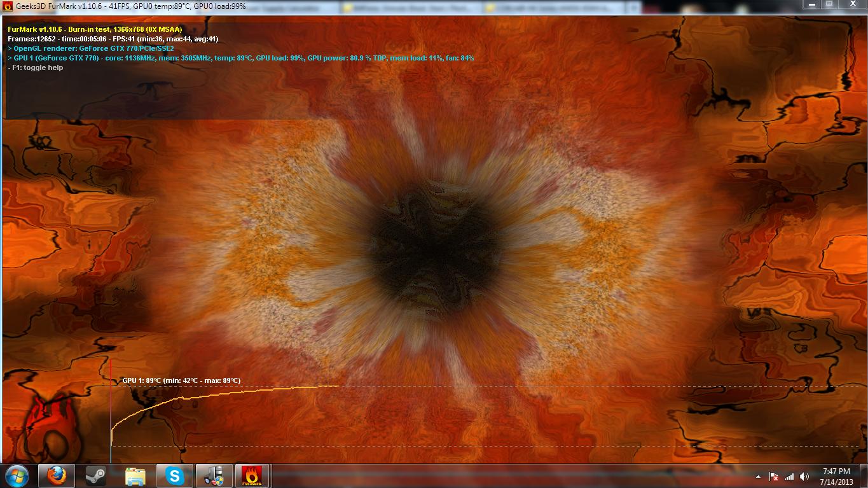Image resolution: width=868 pixels, height=488 pixels.
Task: Open network signal tray icon
Action: click(x=789, y=476)
